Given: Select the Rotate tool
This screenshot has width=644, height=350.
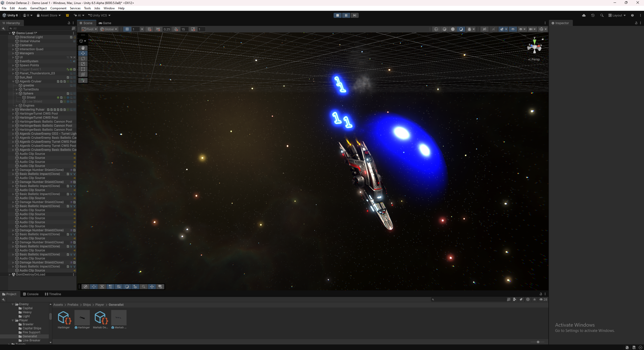Looking at the screenshot, I should point(83,59).
